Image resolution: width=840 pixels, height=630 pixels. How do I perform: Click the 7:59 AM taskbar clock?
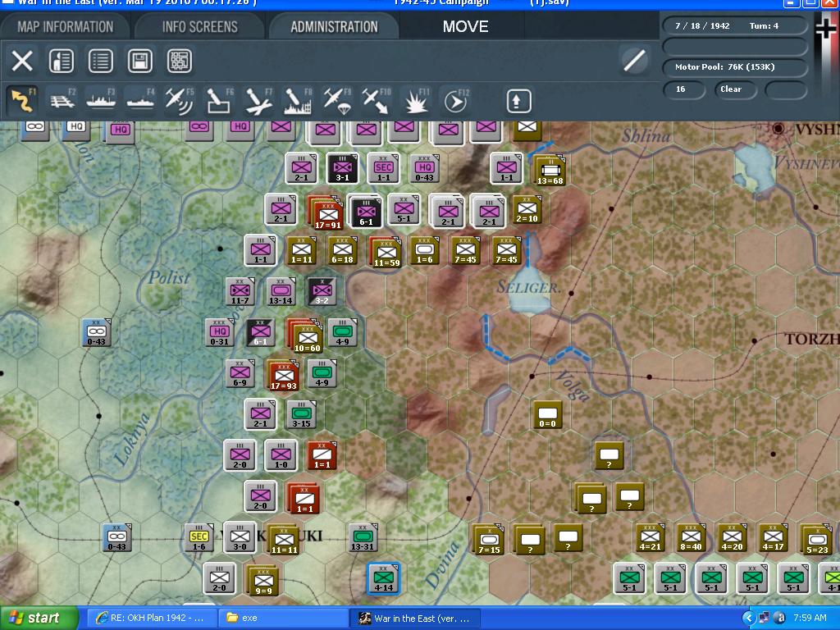(810, 619)
